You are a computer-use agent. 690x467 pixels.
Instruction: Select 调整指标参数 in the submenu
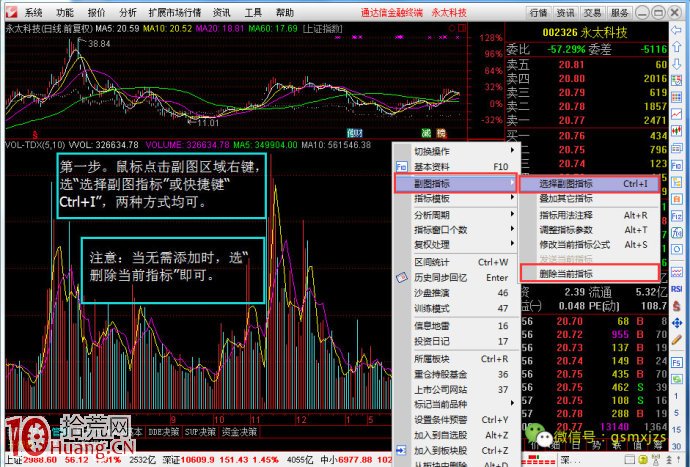click(x=589, y=230)
